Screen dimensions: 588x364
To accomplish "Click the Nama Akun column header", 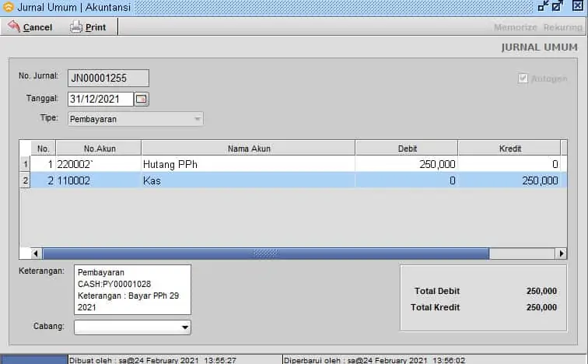I will tap(248, 149).
